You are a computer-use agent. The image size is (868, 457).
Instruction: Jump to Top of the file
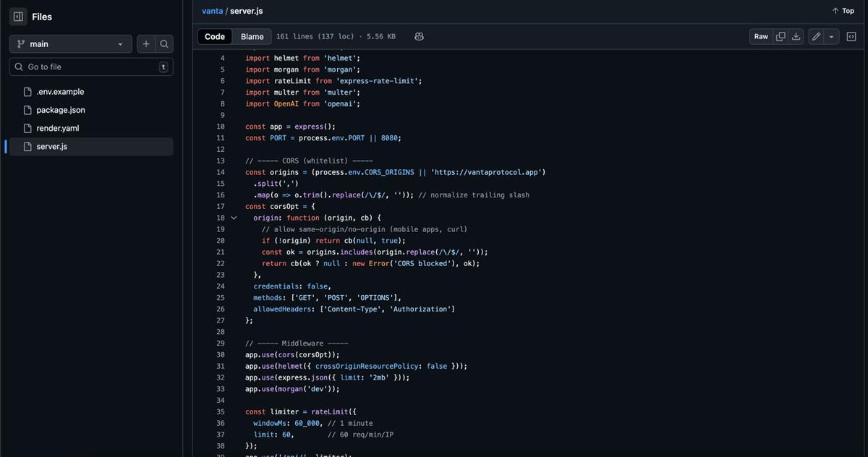(843, 11)
